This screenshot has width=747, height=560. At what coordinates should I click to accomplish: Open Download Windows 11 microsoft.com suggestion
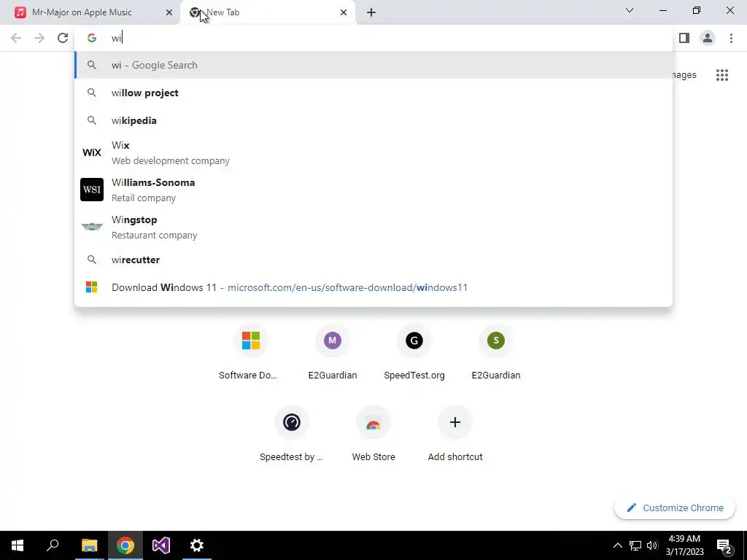373,287
